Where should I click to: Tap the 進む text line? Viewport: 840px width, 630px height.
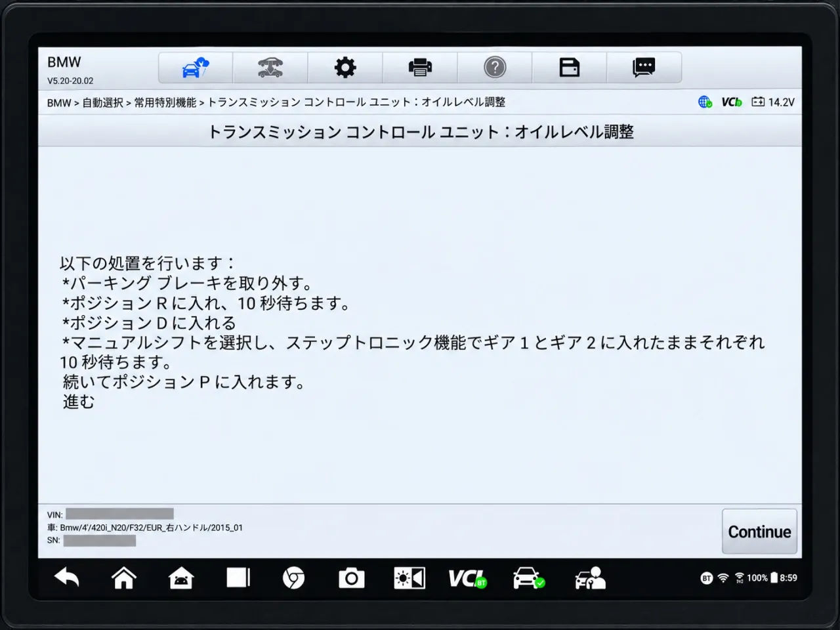[79, 402]
